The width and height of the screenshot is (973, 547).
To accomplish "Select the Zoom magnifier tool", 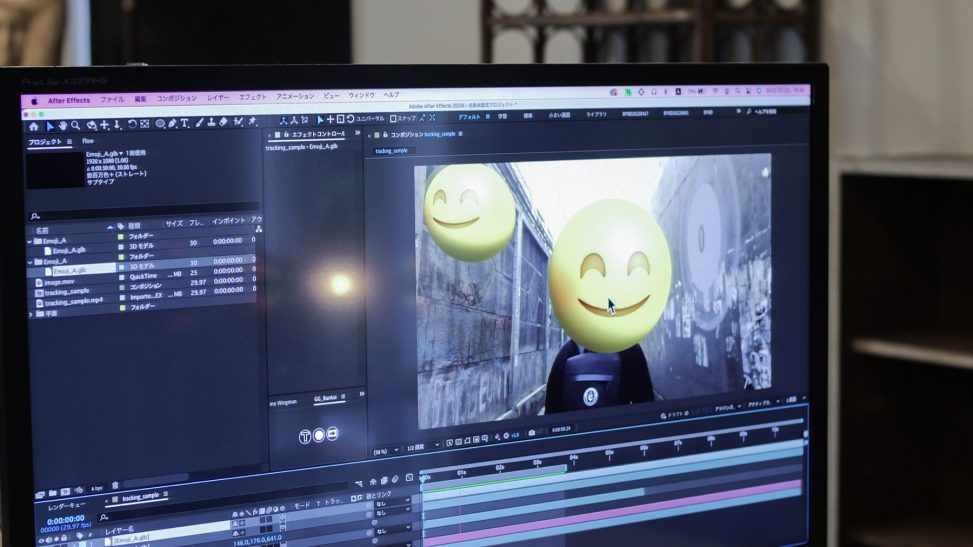I will [76, 126].
